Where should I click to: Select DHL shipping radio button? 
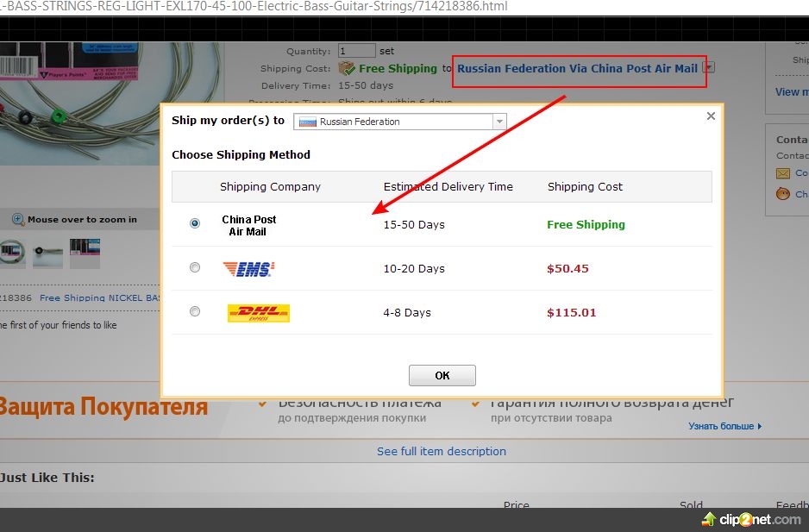click(195, 311)
